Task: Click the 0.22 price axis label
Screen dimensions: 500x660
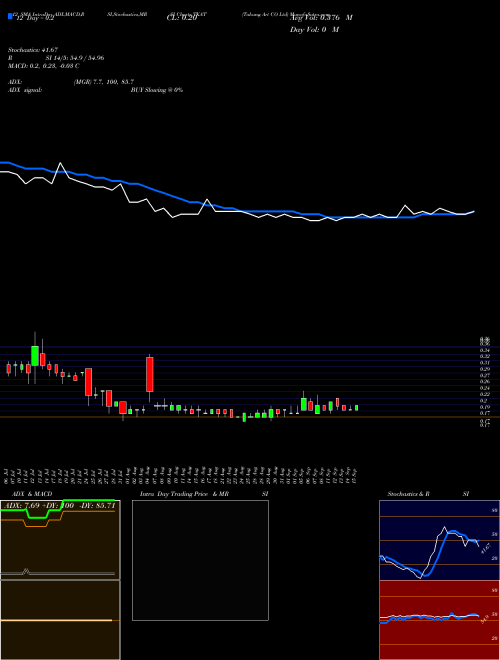Action: [x=485, y=394]
